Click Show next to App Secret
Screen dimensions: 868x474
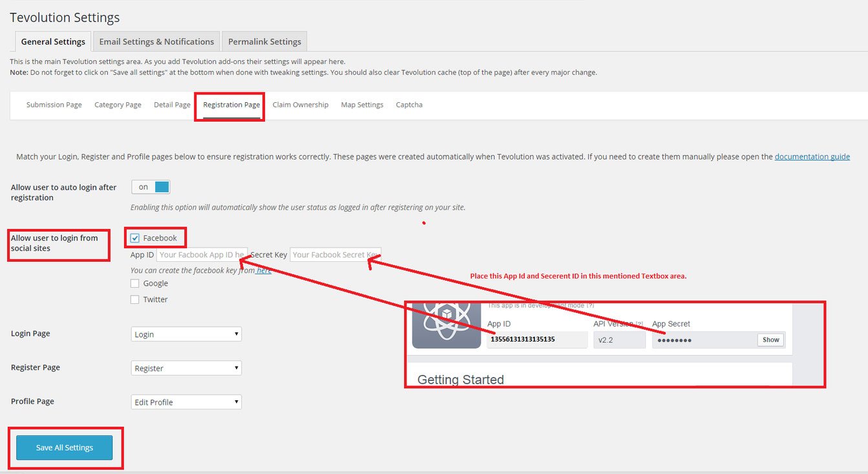click(x=771, y=339)
